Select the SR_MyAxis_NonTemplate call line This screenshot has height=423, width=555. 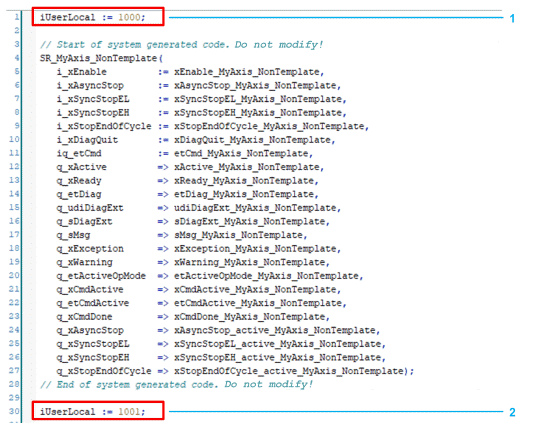[x=101, y=58]
